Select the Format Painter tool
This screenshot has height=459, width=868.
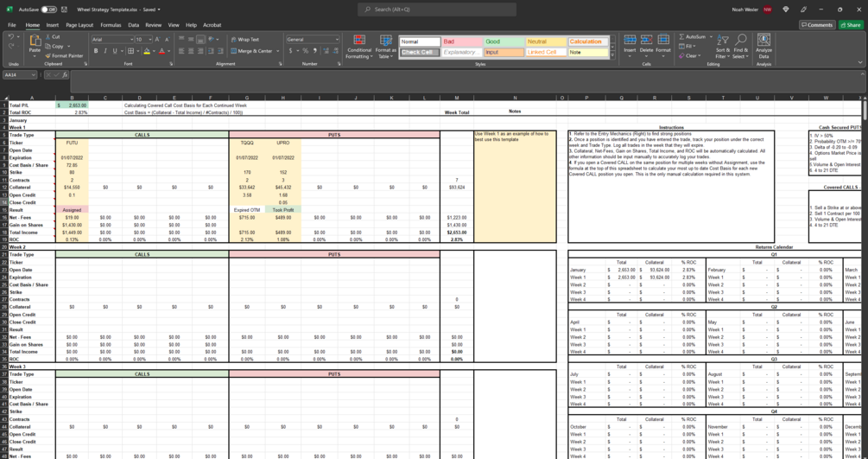[64, 56]
